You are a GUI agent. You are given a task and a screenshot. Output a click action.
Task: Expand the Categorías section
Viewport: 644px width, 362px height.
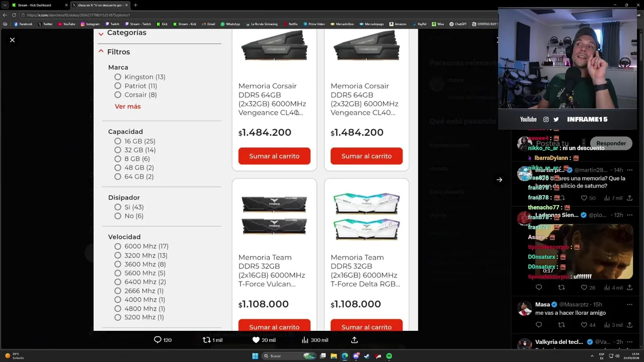point(122,33)
